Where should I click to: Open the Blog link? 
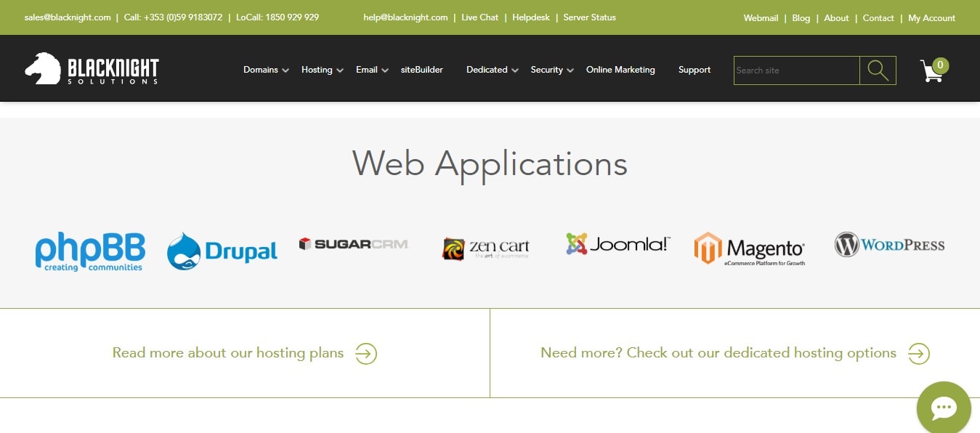point(801,18)
